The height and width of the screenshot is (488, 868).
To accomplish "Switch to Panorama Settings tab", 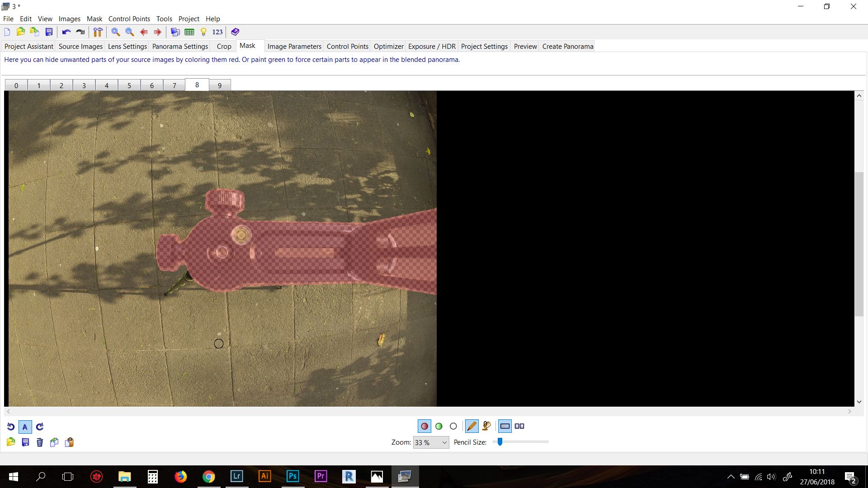I will (180, 46).
